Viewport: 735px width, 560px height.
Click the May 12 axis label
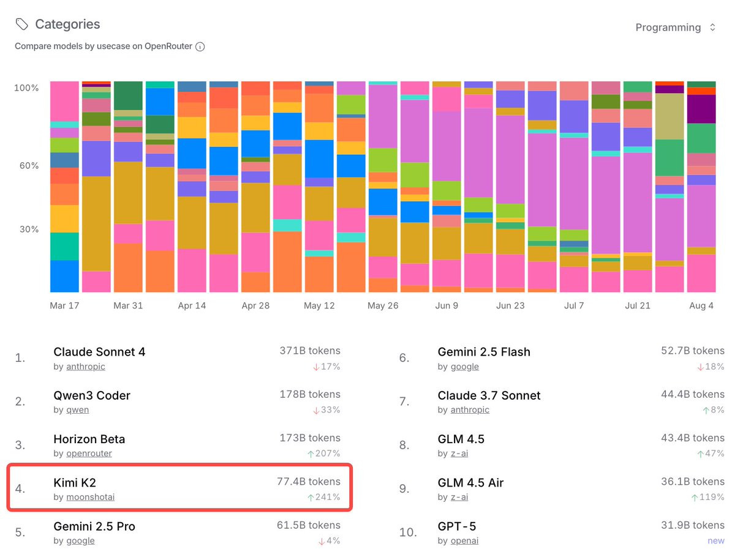pyautogui.click(x=319, y=306)
